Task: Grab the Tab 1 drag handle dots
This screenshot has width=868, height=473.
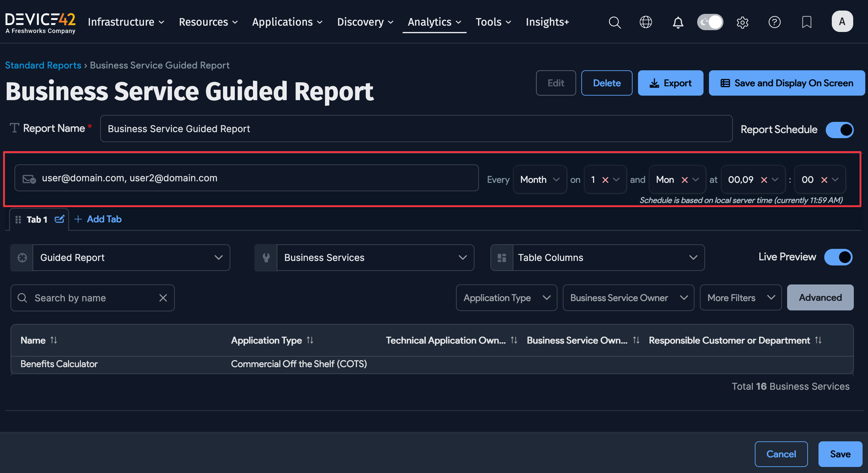Action: (18, 220)
